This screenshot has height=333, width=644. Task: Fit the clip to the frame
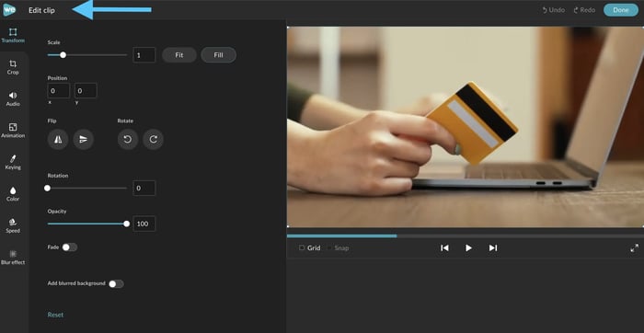[179, 55]
